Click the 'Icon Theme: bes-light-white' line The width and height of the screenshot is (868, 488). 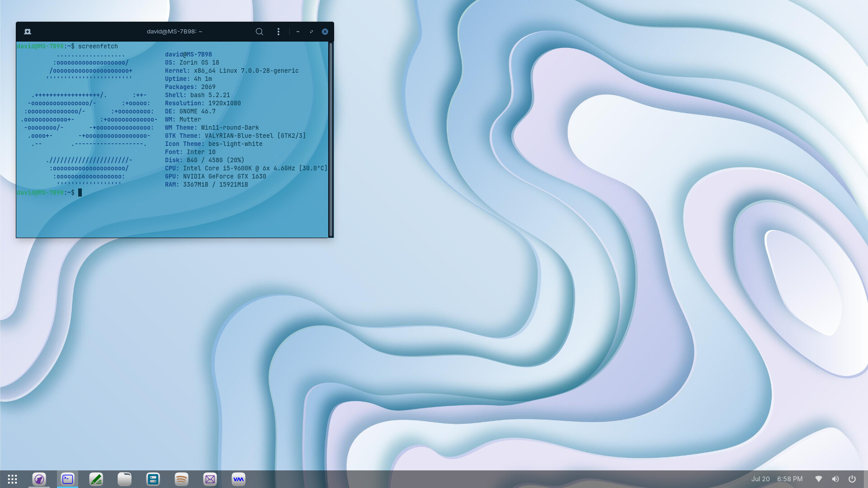214,144
